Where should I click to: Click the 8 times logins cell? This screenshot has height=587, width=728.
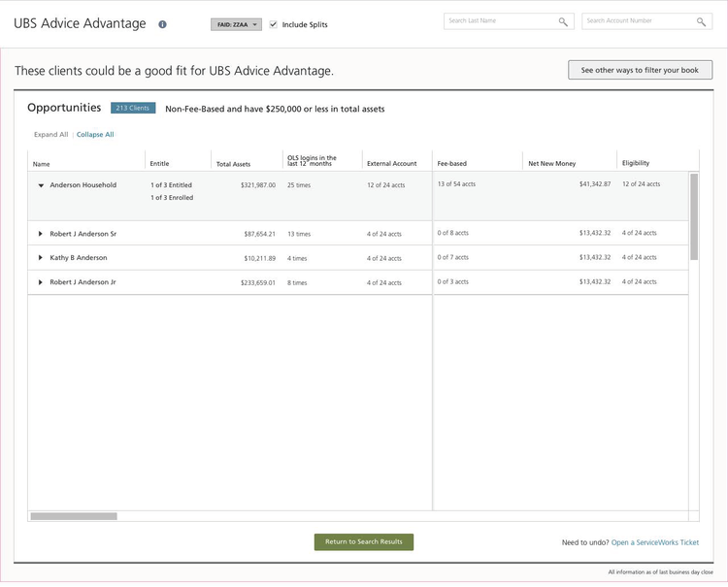pyautogui.click(x=297, y=282)
